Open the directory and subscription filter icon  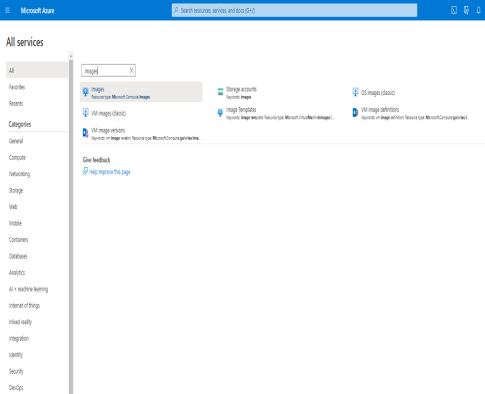click(x=466, y=10)
